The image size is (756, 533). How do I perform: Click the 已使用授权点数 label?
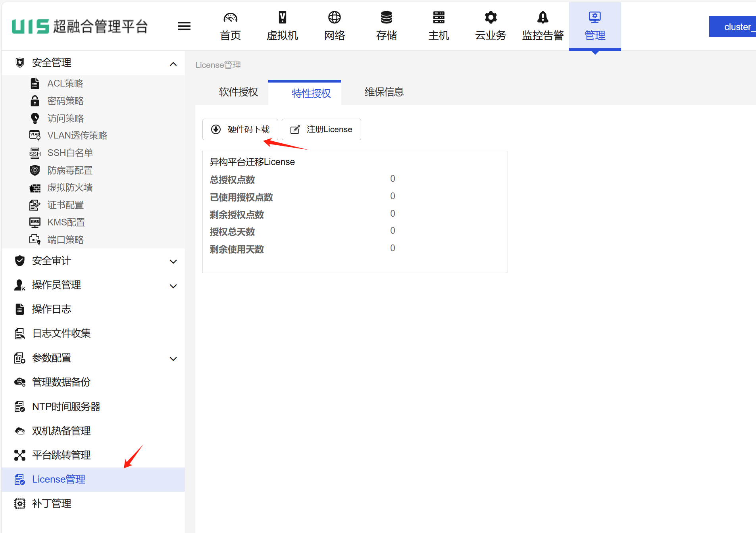[241, 197]
